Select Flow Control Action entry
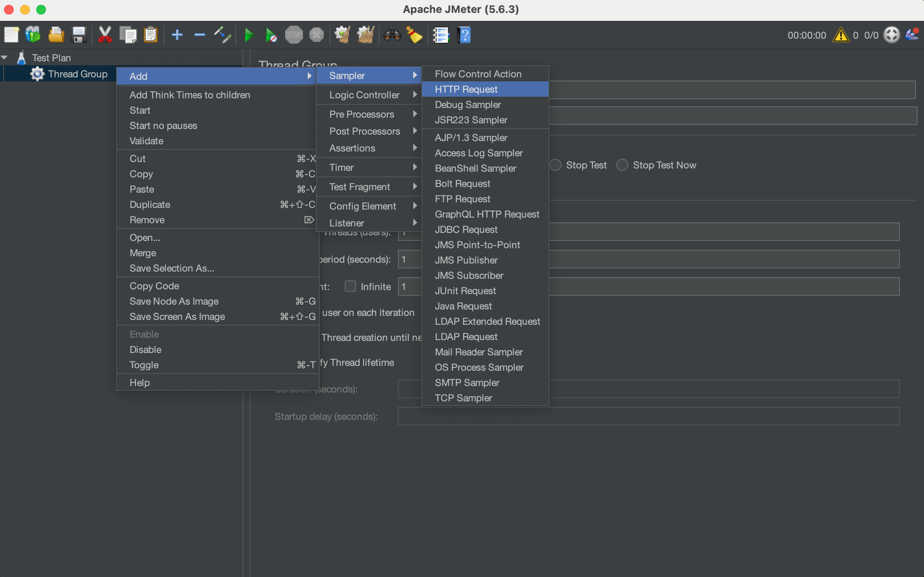The width and height of the screenshot is (924, 577). tap(485, 74)
